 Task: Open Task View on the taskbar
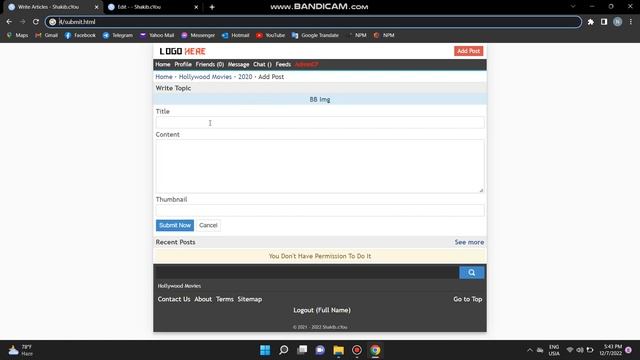302,350
